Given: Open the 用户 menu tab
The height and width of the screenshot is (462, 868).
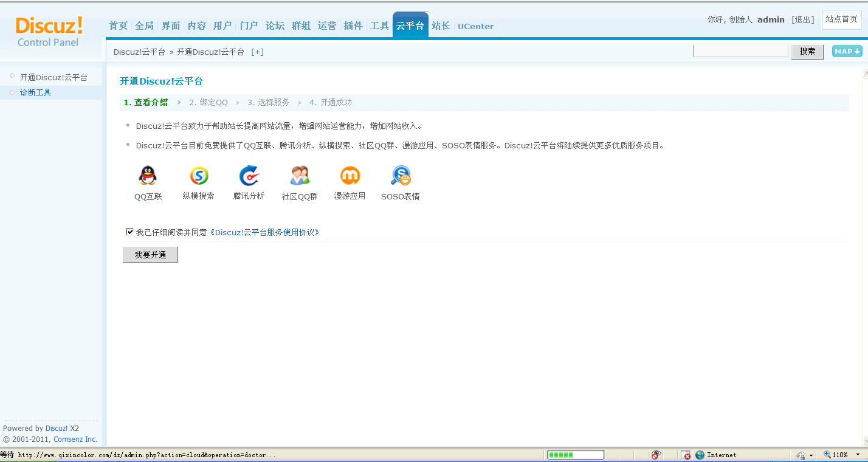Looking at the screenshot, I should (222, 26).
